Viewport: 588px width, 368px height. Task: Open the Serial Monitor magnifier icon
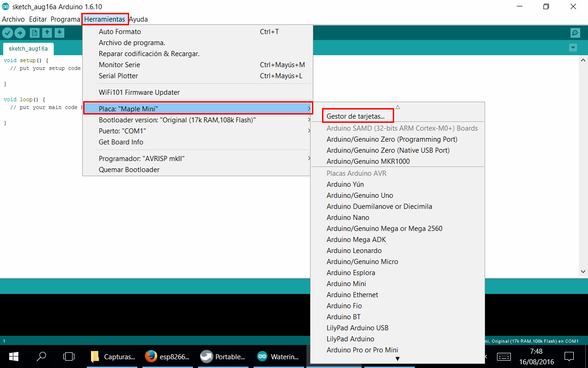tap(575, 33)
